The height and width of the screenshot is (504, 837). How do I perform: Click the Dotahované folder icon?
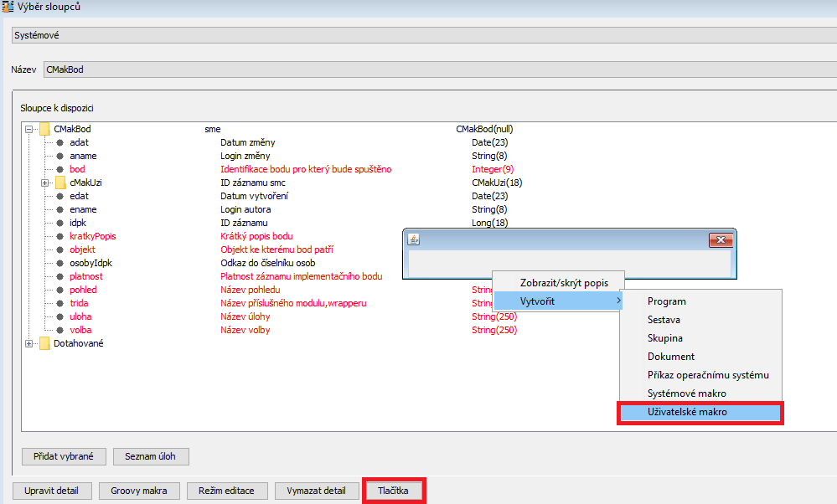[45, 343]
